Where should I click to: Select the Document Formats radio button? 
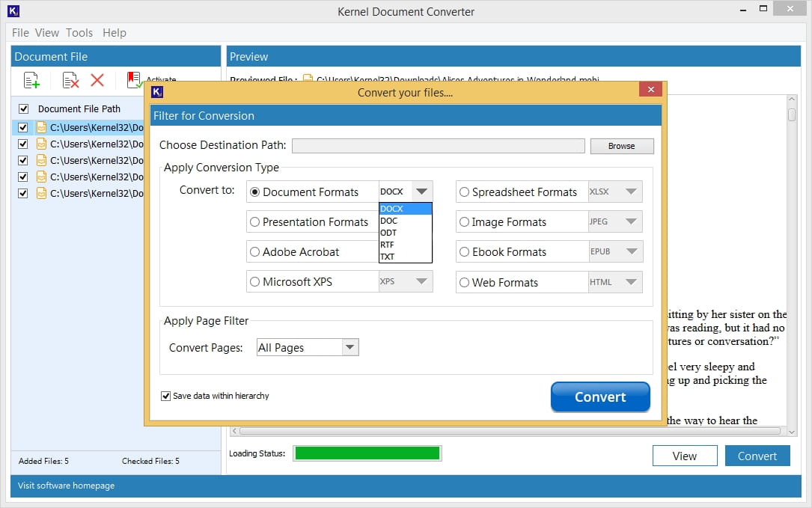point(254,192)
